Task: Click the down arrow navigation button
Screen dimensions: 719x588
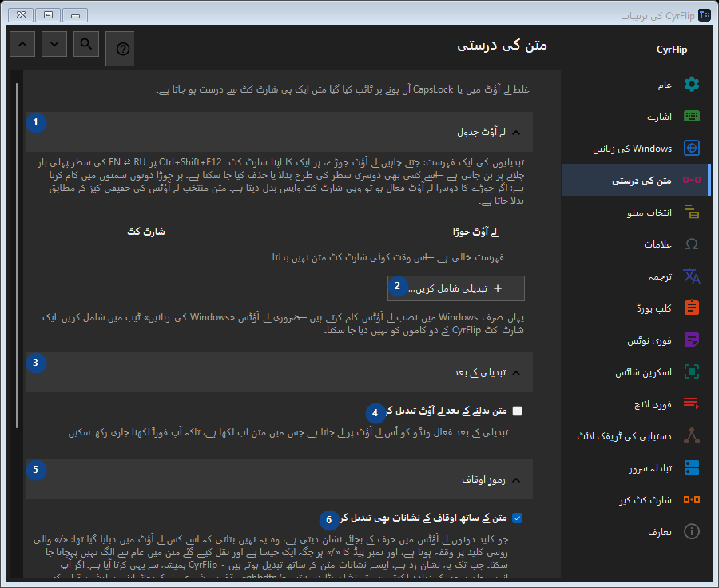Action: click(54, 44)
